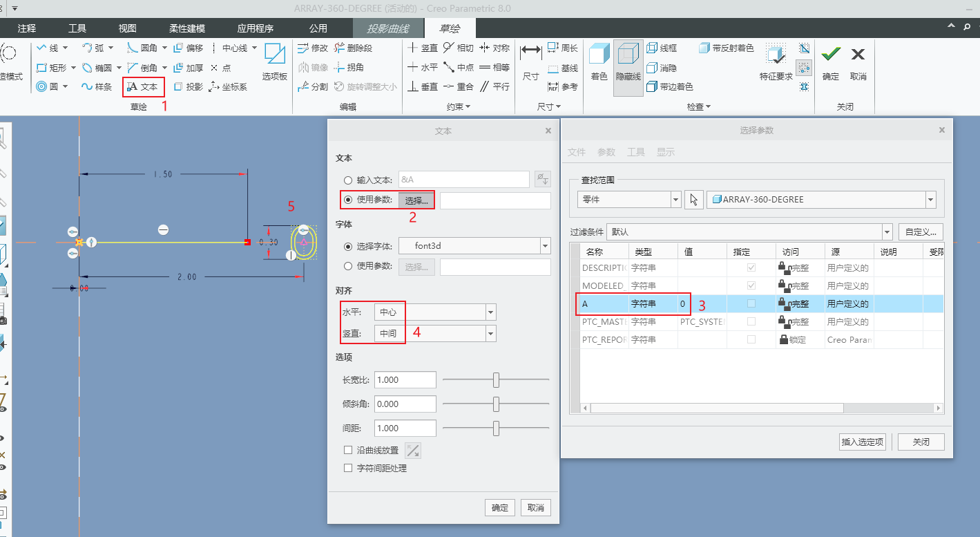980x537 pixels.
Task: Apply the 竖直 (Vertical) constraint
Action: (x=423, y=48)
